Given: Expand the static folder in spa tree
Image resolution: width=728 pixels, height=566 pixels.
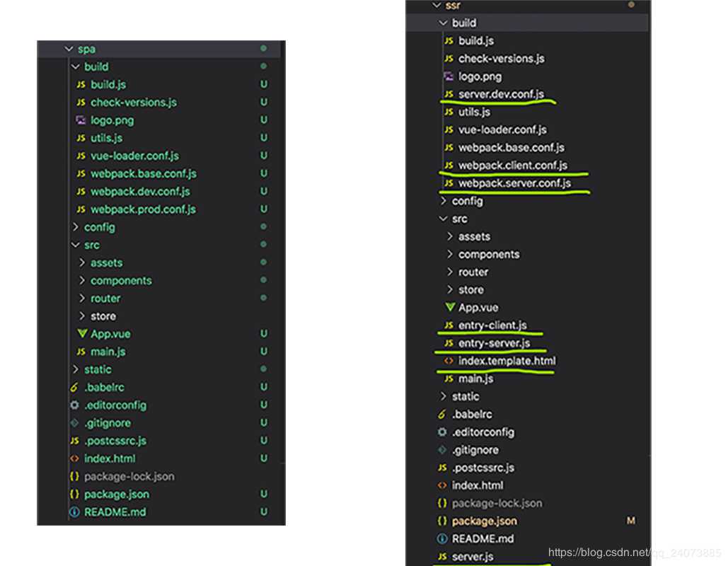Looking at the screenshot, I should 76,369.
